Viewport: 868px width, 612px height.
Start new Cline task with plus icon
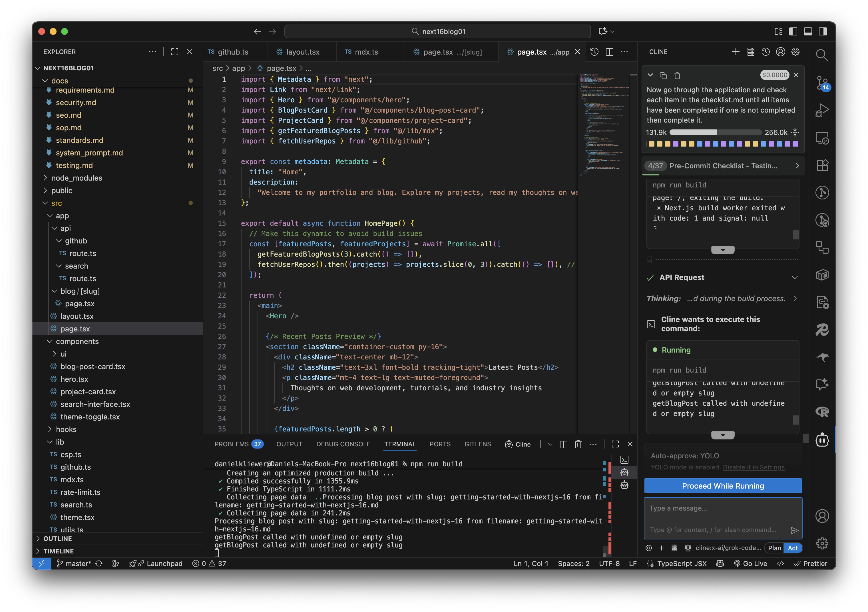coord(735,52)
